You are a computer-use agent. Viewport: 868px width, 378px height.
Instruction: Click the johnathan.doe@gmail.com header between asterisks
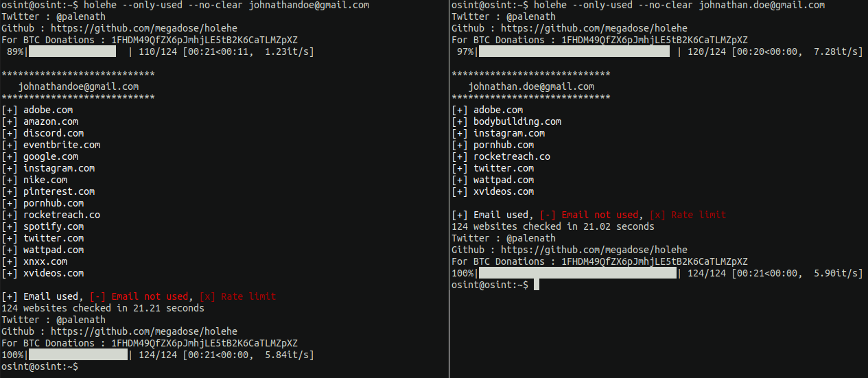(x=531, y=86)
